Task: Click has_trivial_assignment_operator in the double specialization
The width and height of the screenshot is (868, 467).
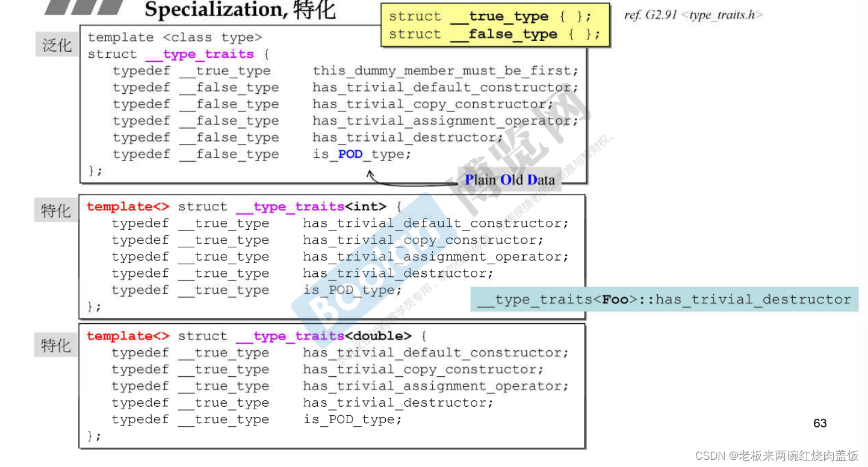Action: coord(436,386)
